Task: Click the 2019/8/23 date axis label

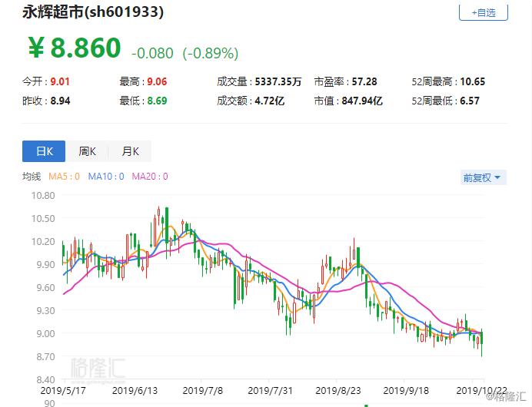Action: 338,391
